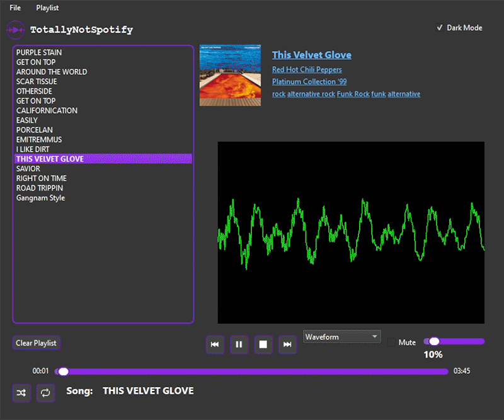Expand the Waveform selector options
504x420 pixels.
pos(376,337)
